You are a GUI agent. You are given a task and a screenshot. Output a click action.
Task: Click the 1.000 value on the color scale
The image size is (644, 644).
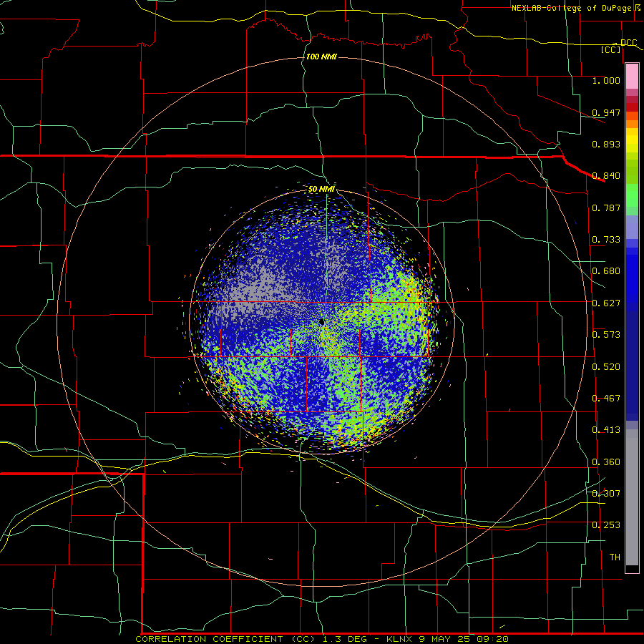pos(606,80)
